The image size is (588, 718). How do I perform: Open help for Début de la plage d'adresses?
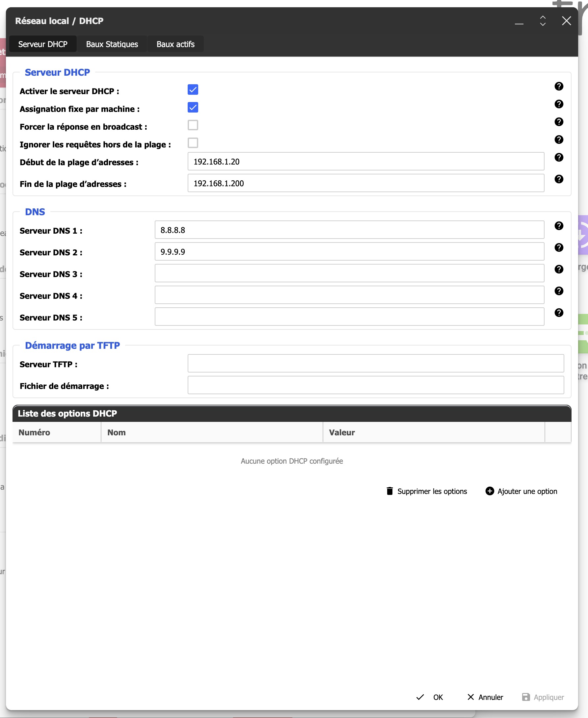tap(559, 157)
